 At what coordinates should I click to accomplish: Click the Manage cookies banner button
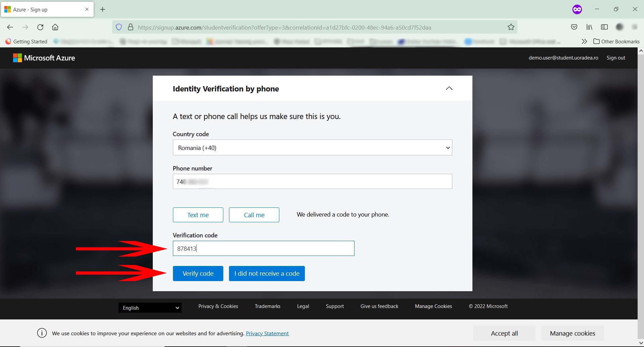pos(572,333)
